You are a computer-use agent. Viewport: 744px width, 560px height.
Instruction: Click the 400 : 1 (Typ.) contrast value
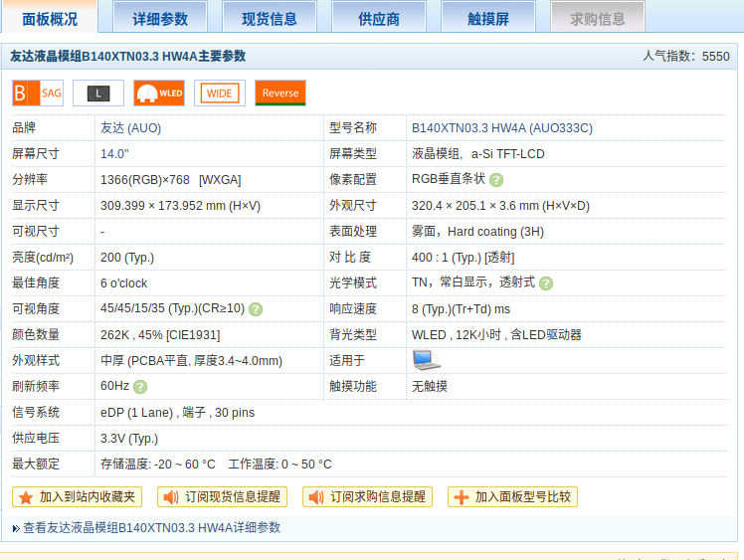[x=464, y=258]
